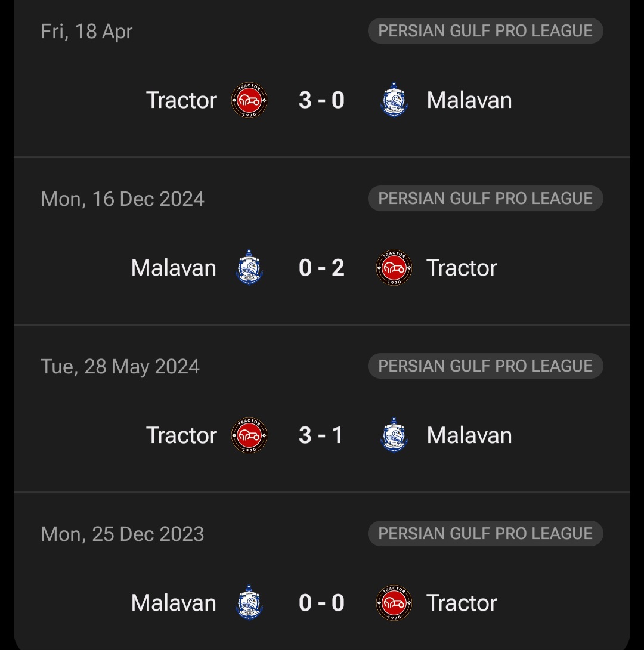View the 3 - 1 match score details
This screenshot has width=644, height=650.
pos(322,435)
